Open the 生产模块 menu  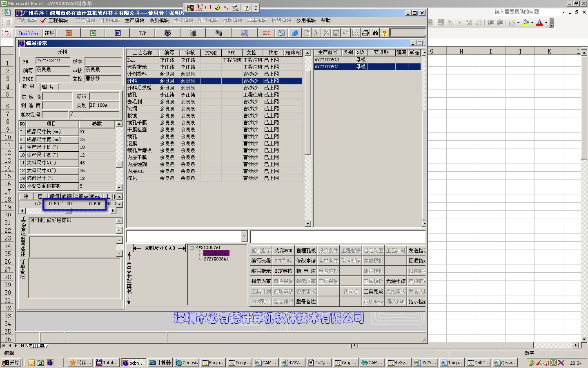pyautogui.click(x=134, y=20)
